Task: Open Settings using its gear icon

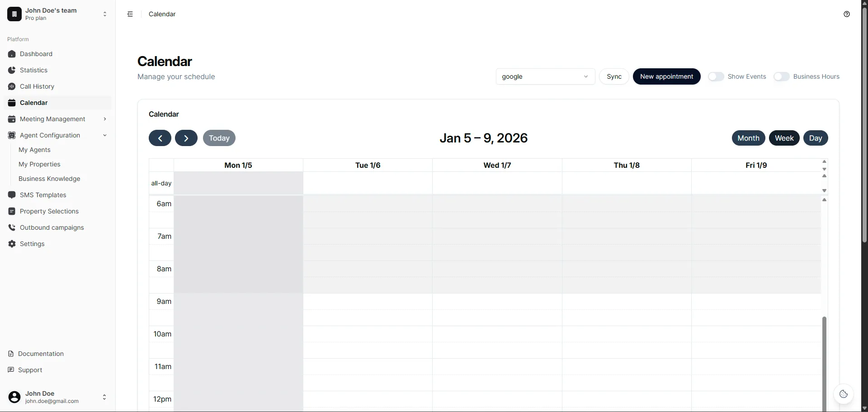Action: coord(12,244)
